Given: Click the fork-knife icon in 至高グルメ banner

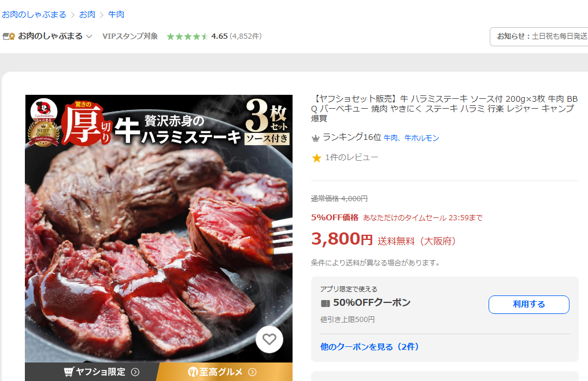Looking at the screenshot, I should pos(193,372).
